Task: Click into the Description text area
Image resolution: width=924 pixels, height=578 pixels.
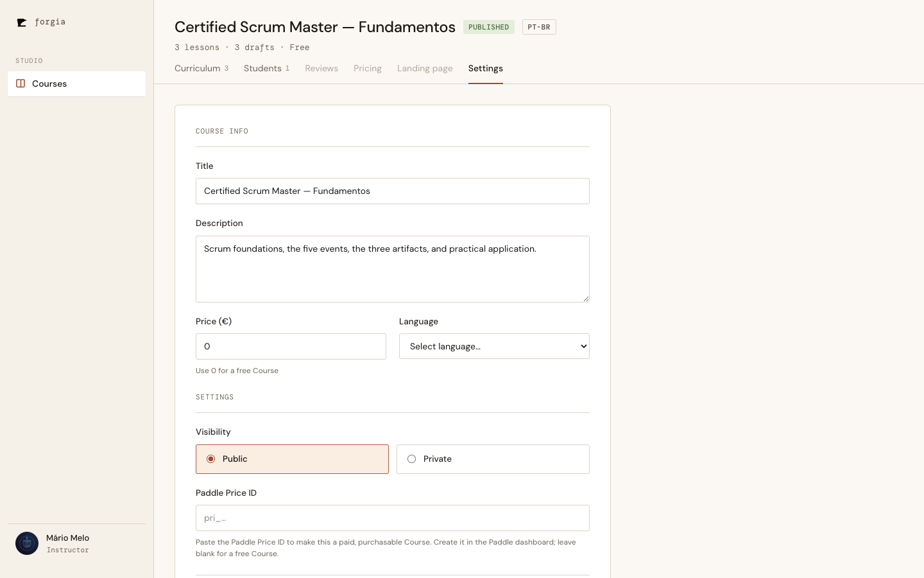Action: [393, 269]
